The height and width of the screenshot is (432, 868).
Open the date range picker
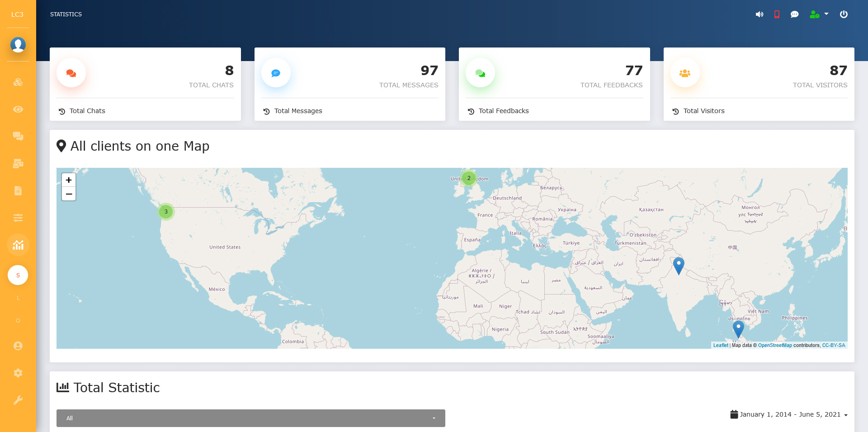point(789,414)
